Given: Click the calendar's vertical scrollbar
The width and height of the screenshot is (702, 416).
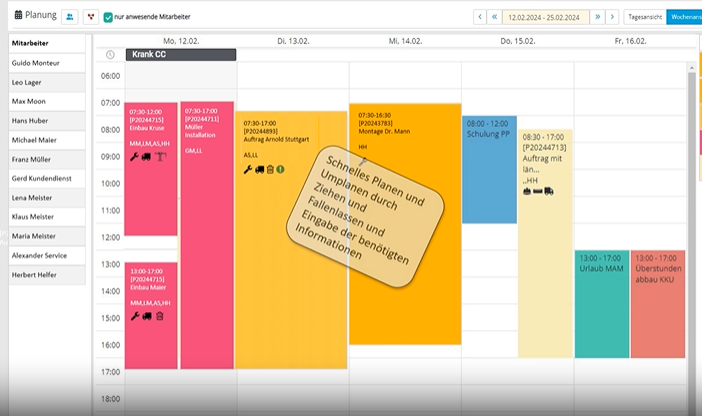Looking at the screenshot, I should pyautogui.click(x=692, y=242).
